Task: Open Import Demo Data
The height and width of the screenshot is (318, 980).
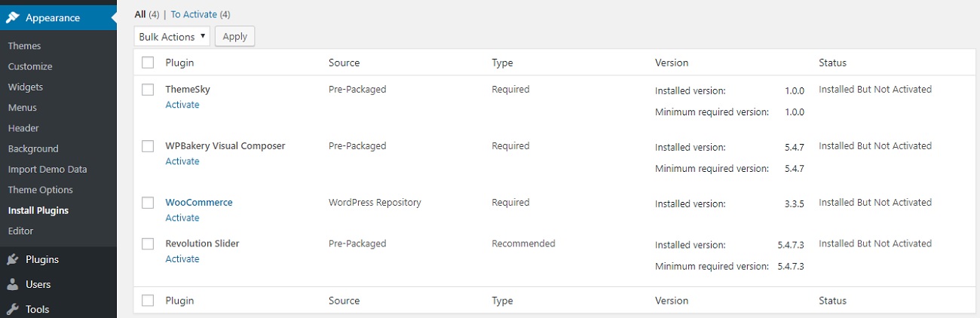Action: click(x=47, y=170)
